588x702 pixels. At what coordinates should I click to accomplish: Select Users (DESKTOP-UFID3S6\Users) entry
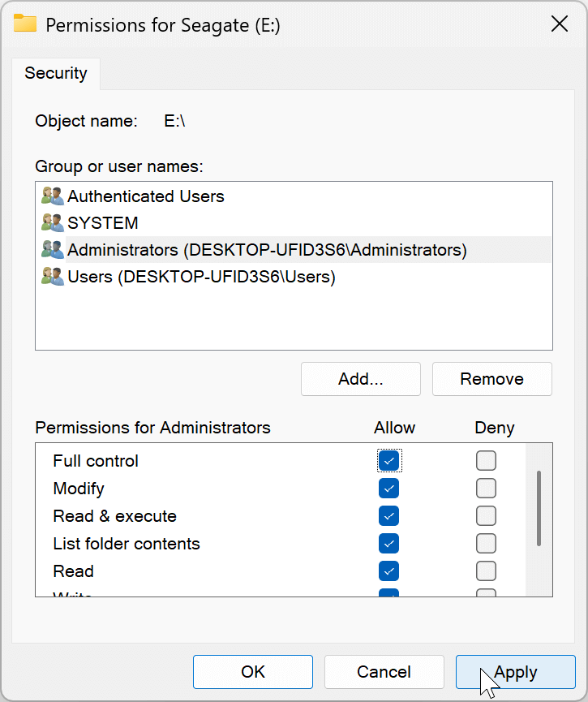[201, 277]
